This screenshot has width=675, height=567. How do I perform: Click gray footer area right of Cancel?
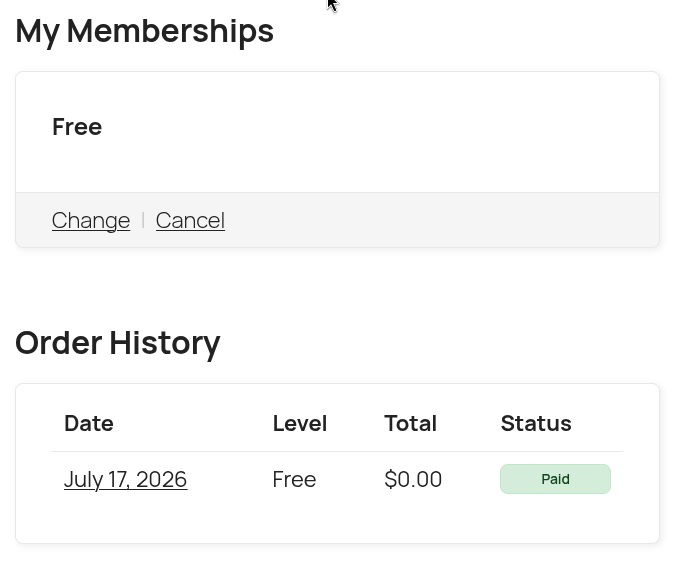coord(439,220)
